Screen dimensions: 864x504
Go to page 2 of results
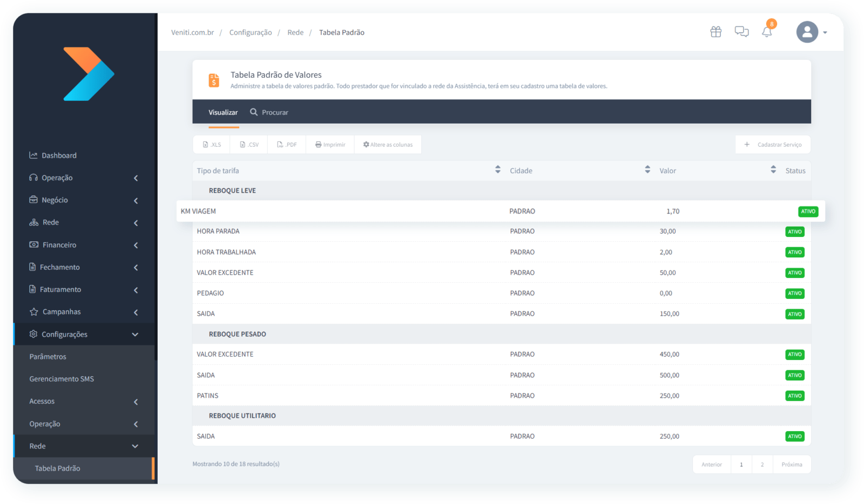point(762,465)
